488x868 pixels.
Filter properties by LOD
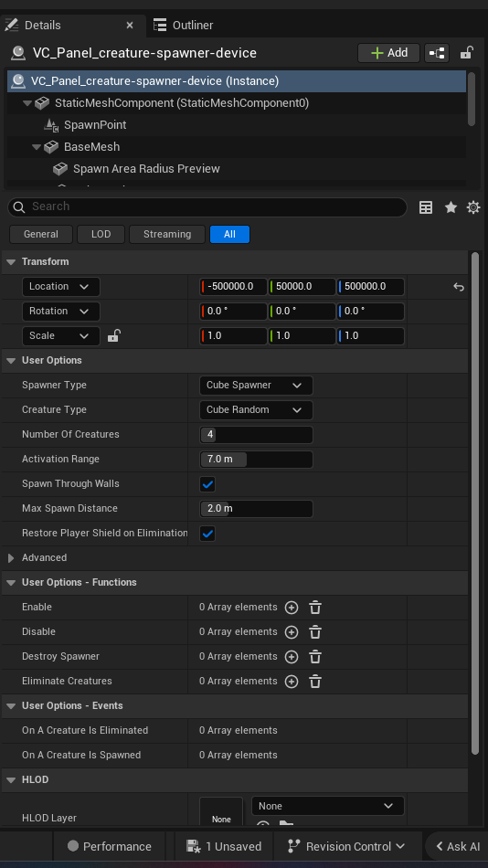[101, 234]
